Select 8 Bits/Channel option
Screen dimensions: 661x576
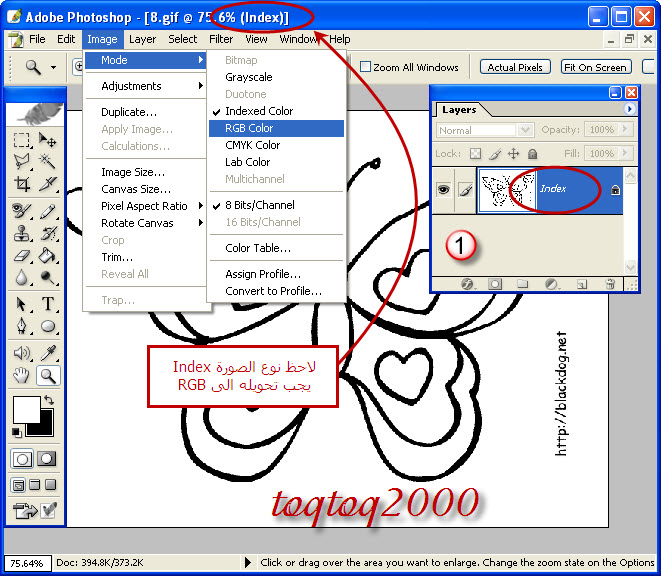click(261, 205)
